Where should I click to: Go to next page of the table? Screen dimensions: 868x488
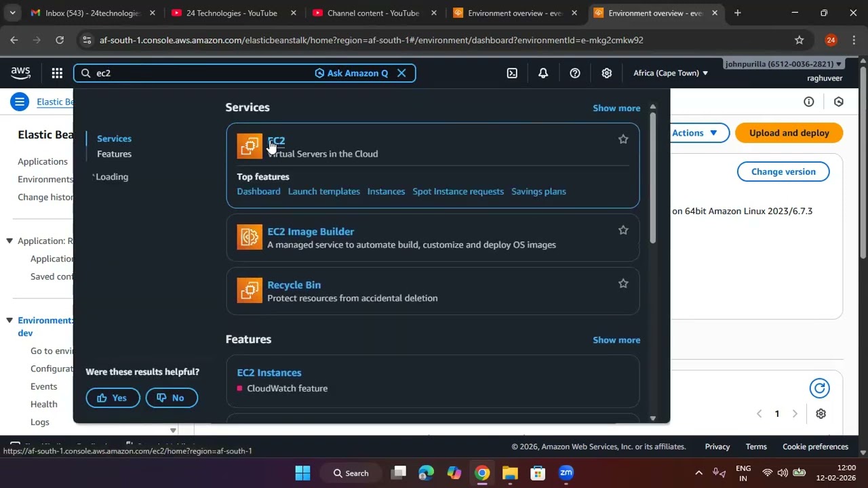click(x=795, y=413)
